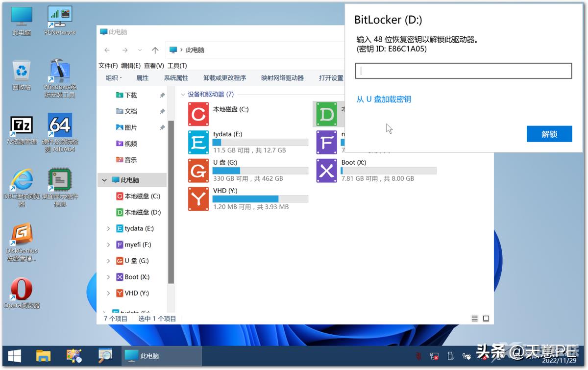
Task: Click the navigation pane scrollbar
Action: click(x=171, y=202)
